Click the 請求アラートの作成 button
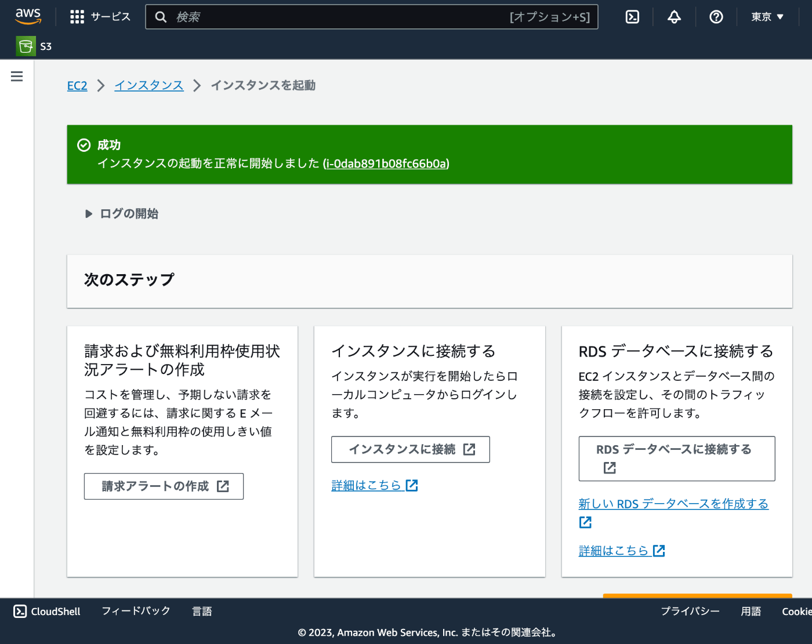The width and height of the screenshot is (812, 644). 164,486
